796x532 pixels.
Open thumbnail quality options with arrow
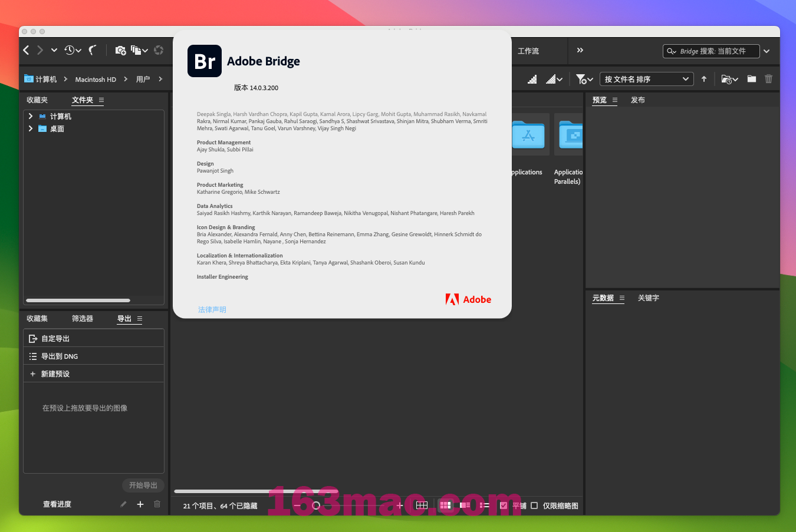[554, 79]
